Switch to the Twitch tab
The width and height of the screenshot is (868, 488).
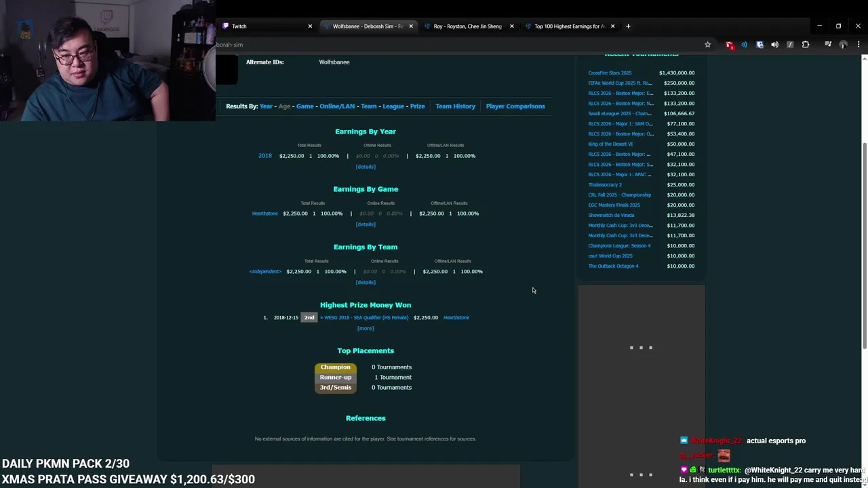[267, 26]
